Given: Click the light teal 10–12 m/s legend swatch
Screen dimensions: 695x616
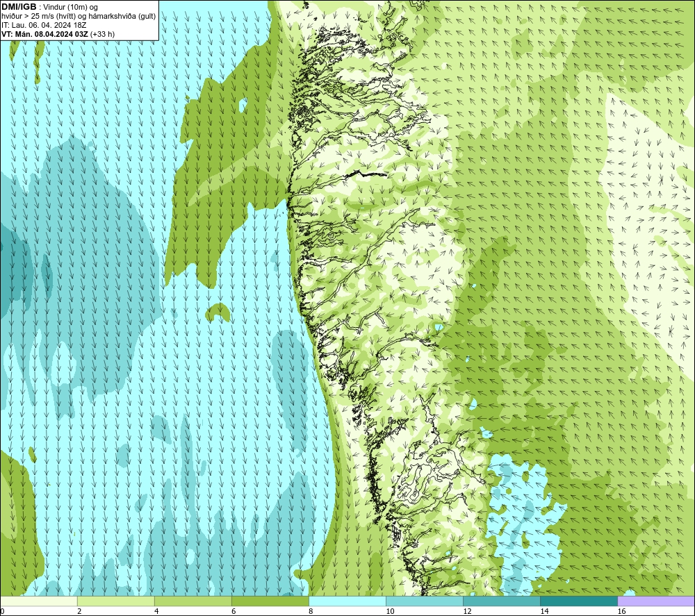Looking at the screenshot, I should (x=424, y=601).
